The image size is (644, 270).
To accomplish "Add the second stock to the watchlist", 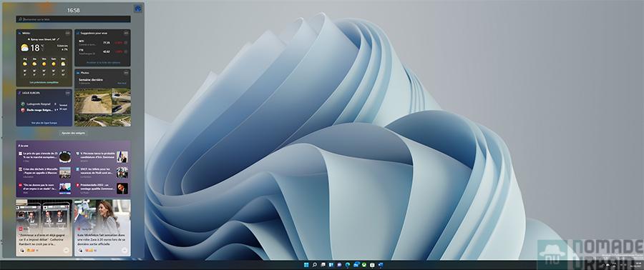I will click(126, 51).
